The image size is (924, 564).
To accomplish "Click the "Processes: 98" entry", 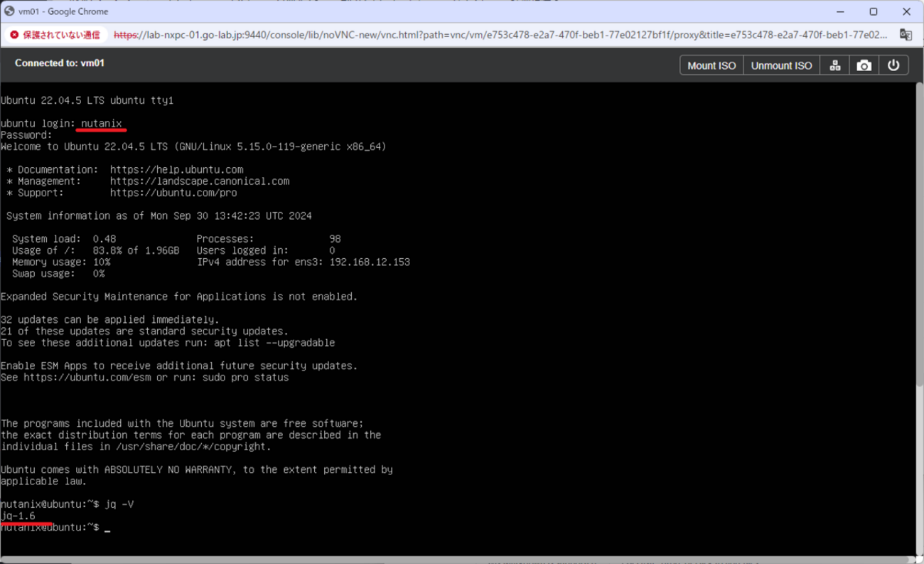I will pyautogui.click(x=269, y=239).
